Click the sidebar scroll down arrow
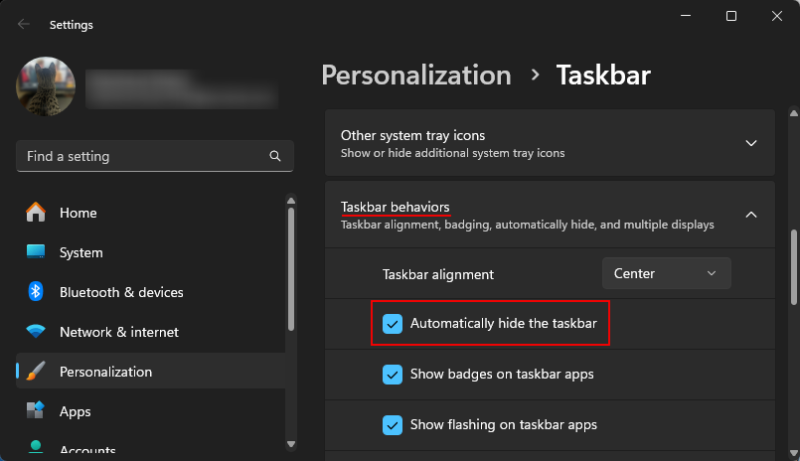Image resolution: width=800 pixels, height=461 pixels. [291, 443]
